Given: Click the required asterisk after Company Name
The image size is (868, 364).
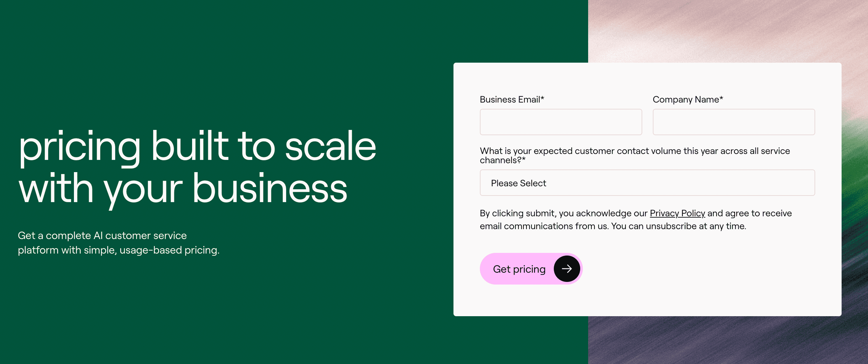Looking at the screenshot, I should [x=721, y=99].
